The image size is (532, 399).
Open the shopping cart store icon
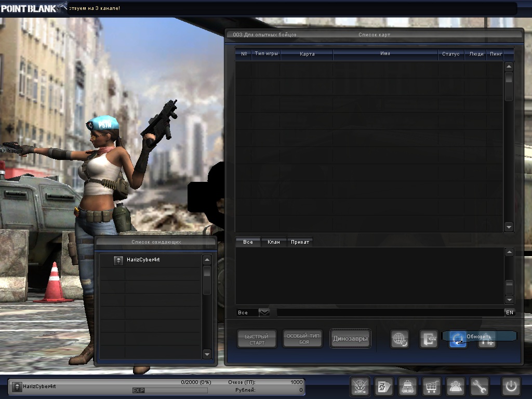pyautogui.click(x=431, y=386)
